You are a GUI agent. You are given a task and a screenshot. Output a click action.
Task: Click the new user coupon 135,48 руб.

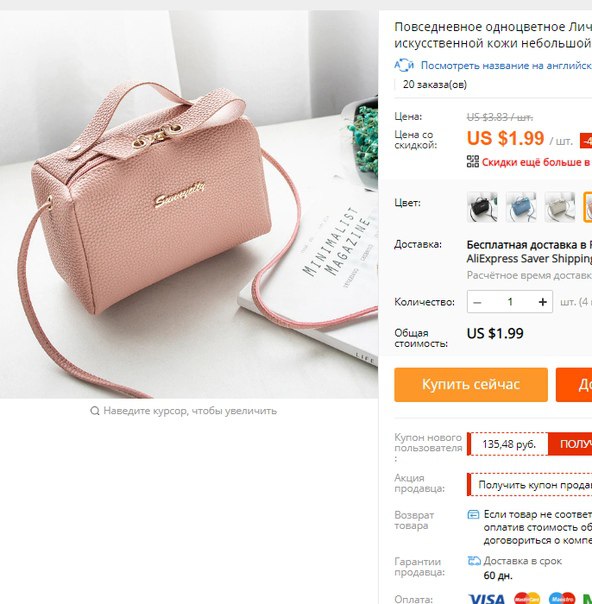tap(508, 444)
